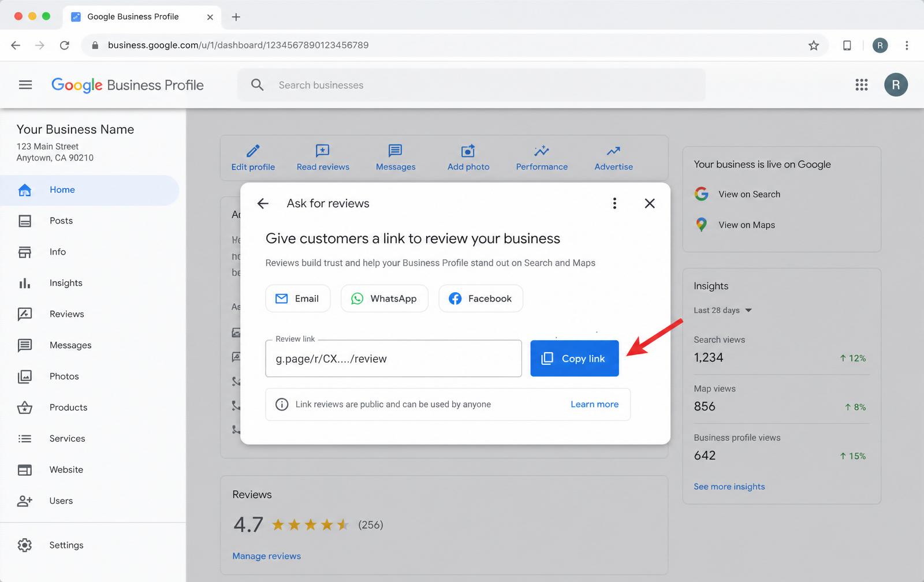Bookmark this page with star icon
The width and height of the screenshot is (924, 582).
[x=814, y=45]
